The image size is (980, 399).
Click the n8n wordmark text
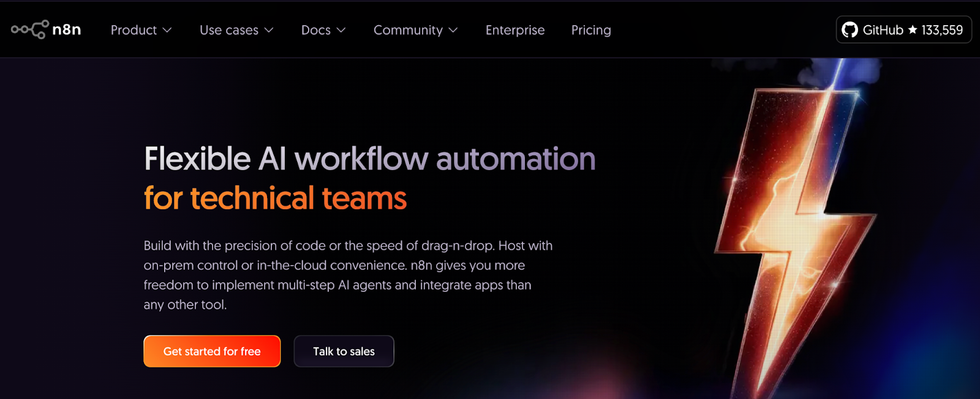point(67,30)
